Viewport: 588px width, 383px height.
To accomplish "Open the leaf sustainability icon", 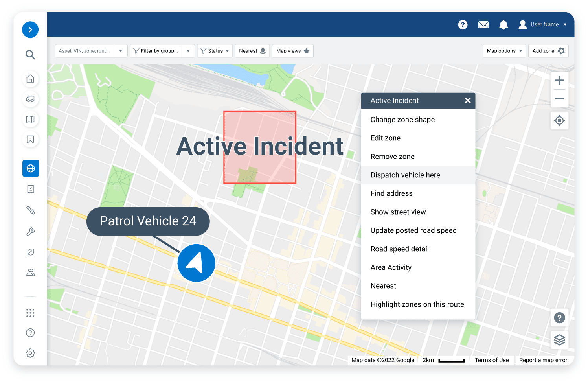I will click(31, 252).
